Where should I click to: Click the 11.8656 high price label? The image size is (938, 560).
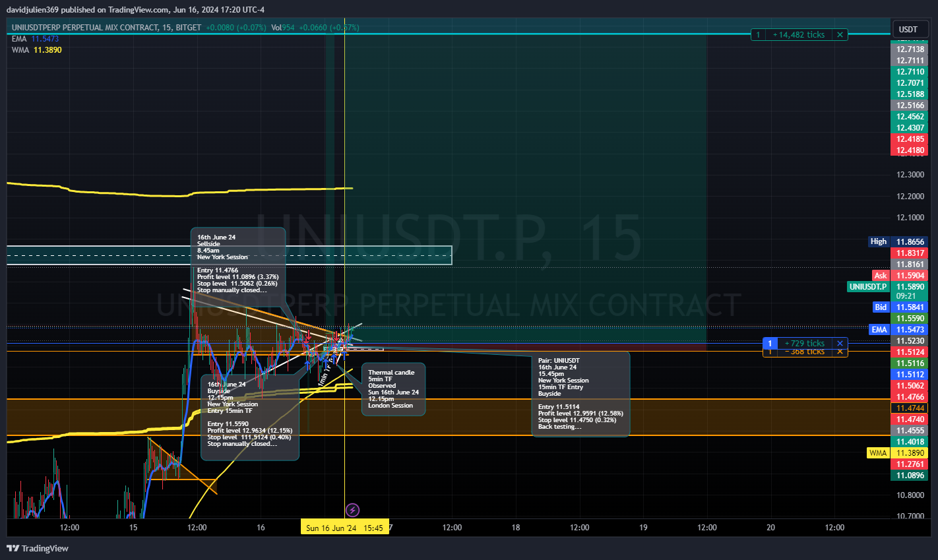click(x=910, y=241)
